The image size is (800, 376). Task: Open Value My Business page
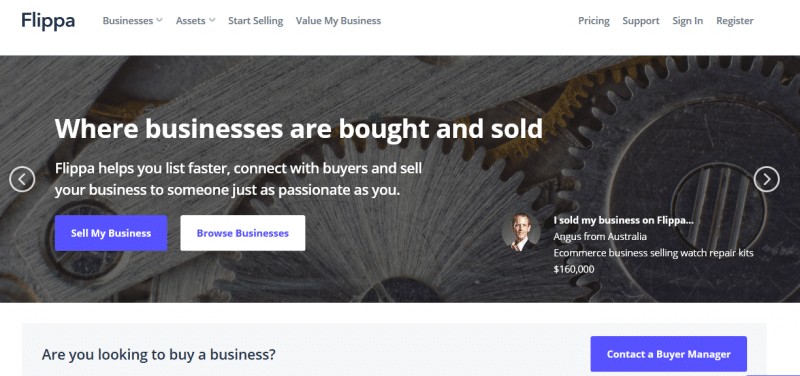[x=338, y=21]
